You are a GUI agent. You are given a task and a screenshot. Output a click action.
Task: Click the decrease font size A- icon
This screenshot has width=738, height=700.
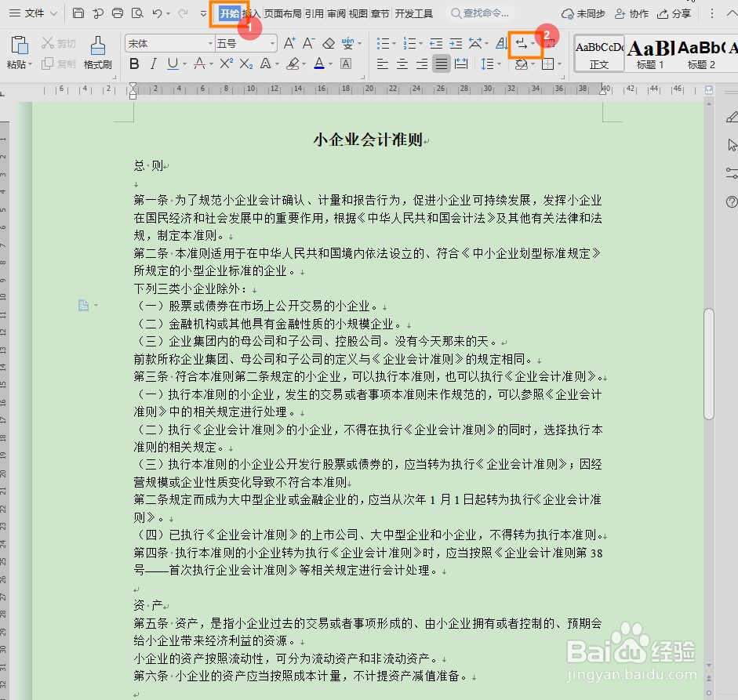[308, 43]
